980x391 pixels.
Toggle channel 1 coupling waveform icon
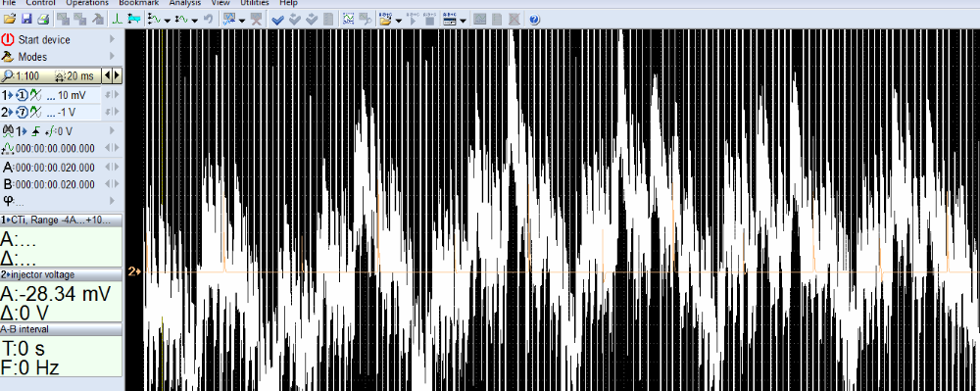[36, 96]
